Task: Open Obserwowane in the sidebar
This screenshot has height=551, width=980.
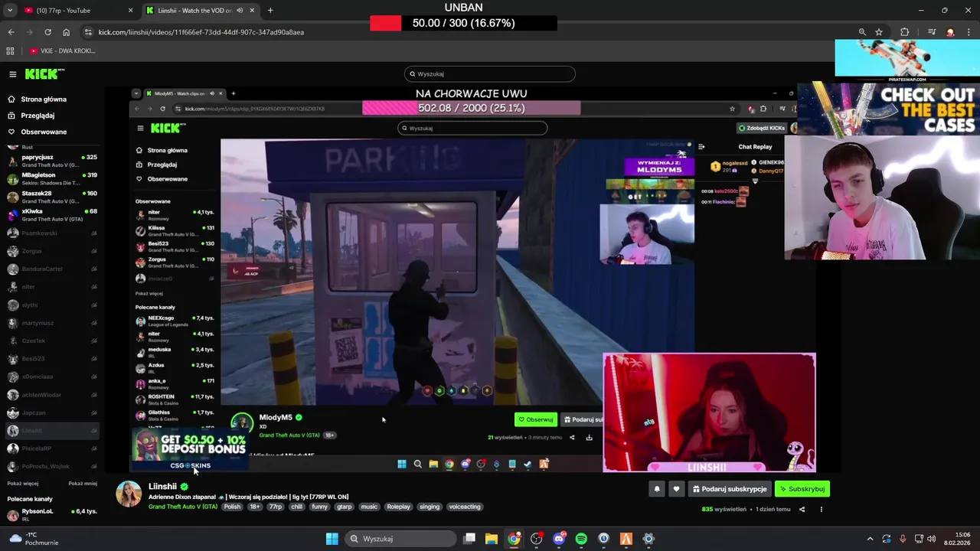Action: [x=44, y=132]
